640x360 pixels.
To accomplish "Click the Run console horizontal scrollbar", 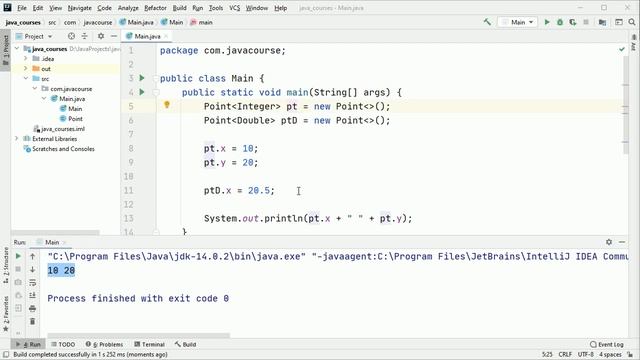I will (138, 336).
